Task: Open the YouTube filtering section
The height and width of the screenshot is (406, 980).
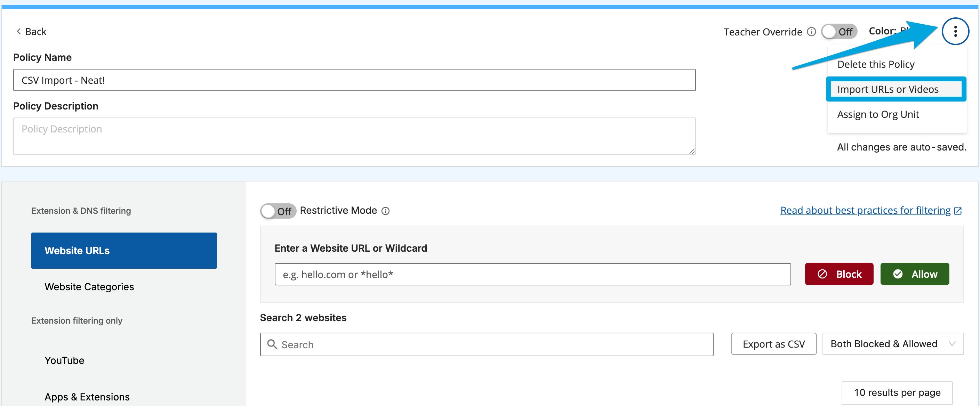Action: (x=64, y=360)
